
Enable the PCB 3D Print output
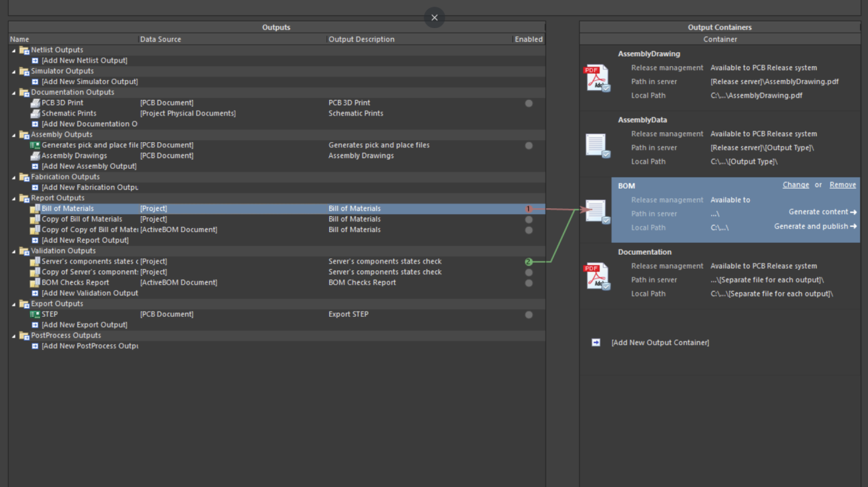pos(529,103)
